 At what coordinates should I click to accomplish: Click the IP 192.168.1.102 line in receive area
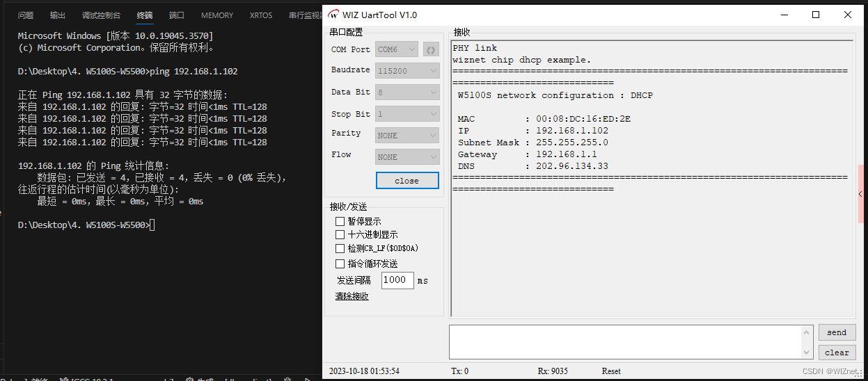pyautogui.click(x=533, y=131)
